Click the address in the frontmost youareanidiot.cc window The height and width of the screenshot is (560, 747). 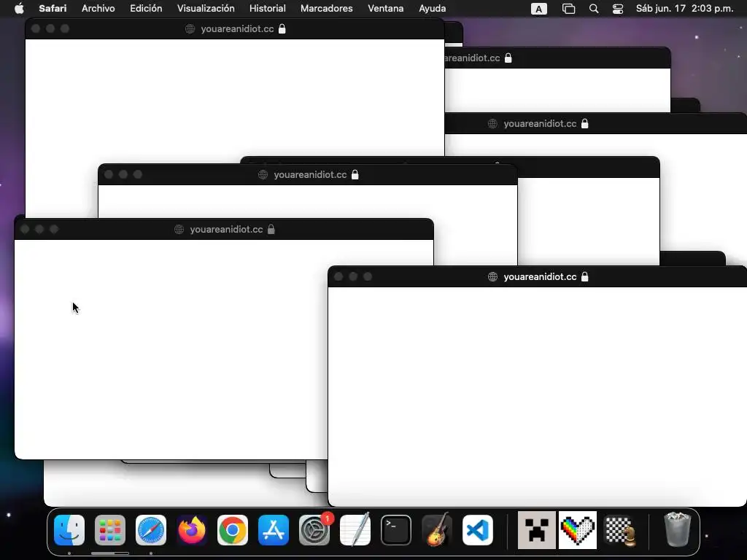[541, 276]
